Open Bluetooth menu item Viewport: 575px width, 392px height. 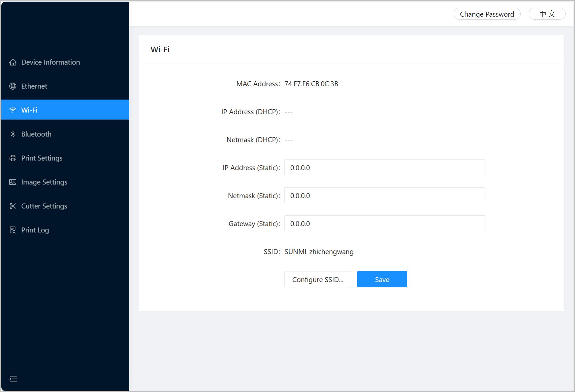36,134
